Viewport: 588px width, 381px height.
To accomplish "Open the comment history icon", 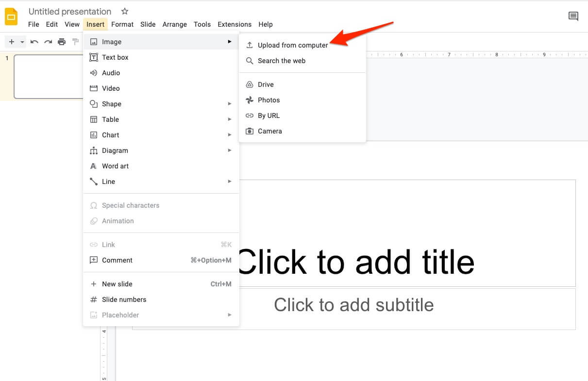I will (573, 17).
